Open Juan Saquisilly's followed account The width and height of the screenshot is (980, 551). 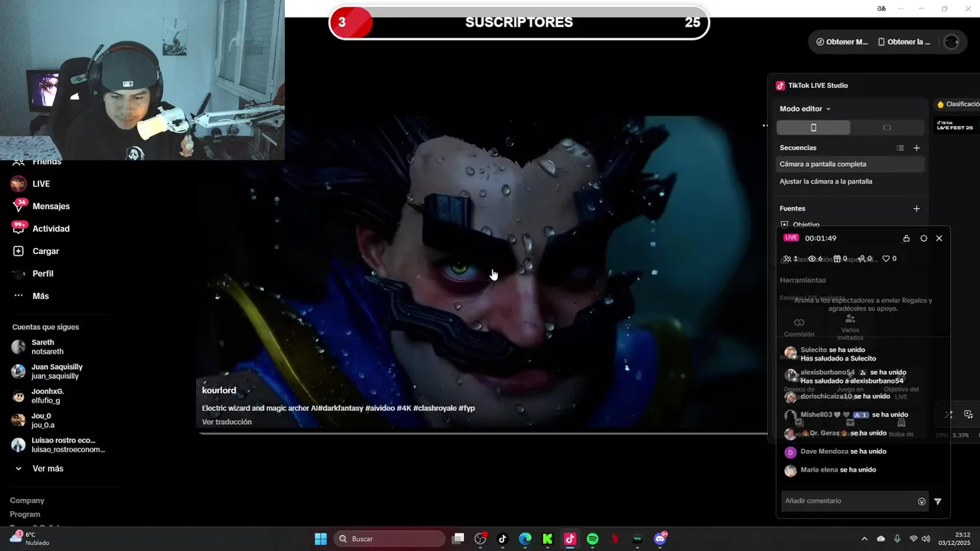click(47, 371)
